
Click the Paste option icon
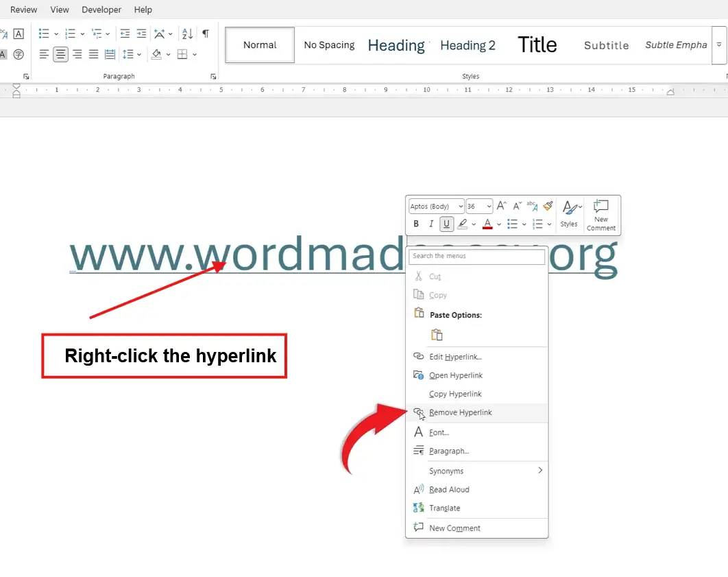[437, 335]
